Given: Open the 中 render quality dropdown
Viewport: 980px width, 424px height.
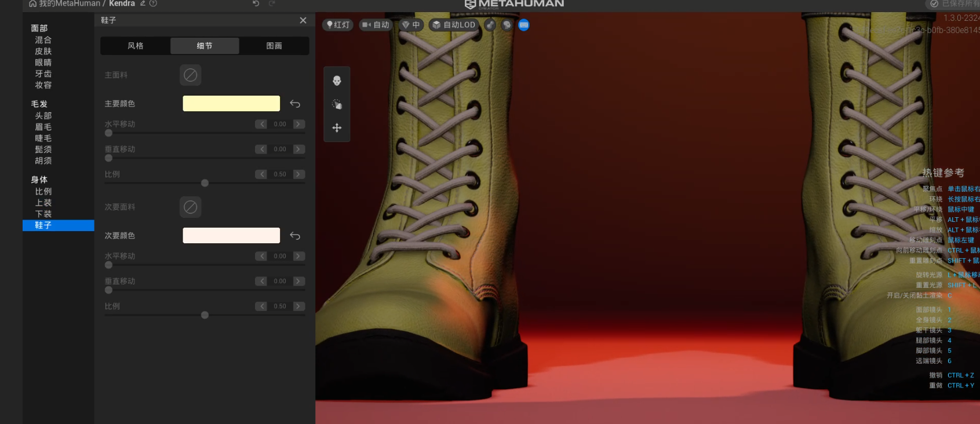Looking at the screenshot, I should 411,25.
